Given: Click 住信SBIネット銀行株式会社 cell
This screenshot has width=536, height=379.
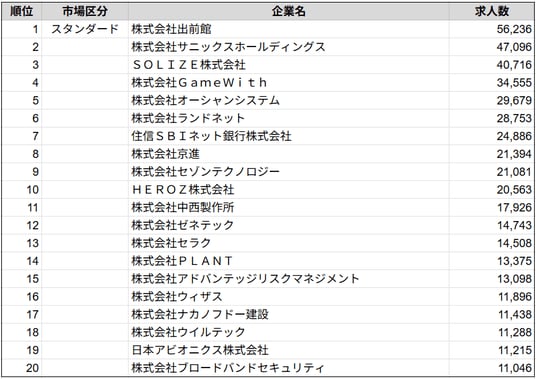Looking at the screenshot, I should pyautogui.click(x=289, y=136).
